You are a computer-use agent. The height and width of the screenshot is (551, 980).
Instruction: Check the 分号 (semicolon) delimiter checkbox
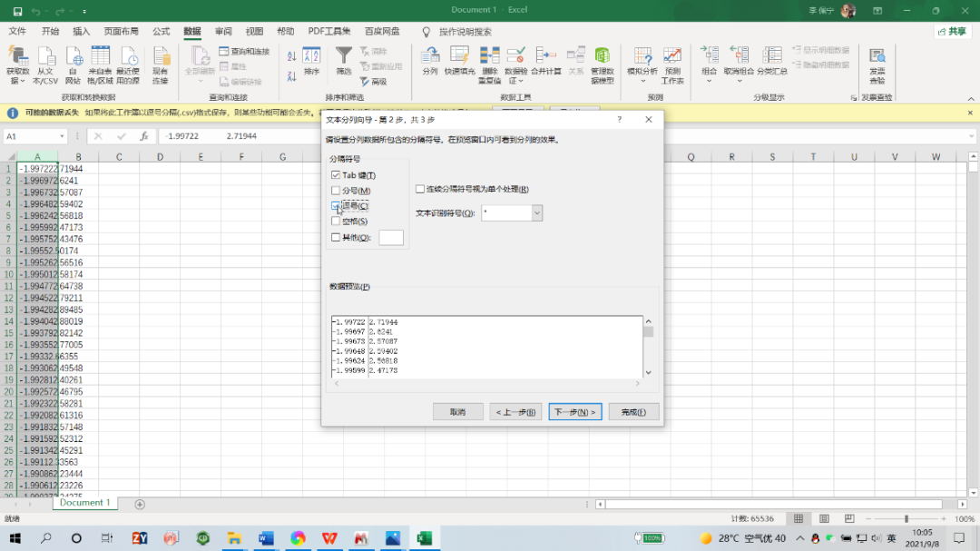click(x=336, y=190)
